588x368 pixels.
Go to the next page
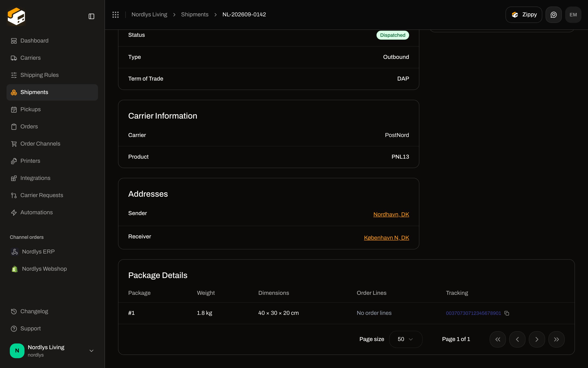tap(537, 339)
